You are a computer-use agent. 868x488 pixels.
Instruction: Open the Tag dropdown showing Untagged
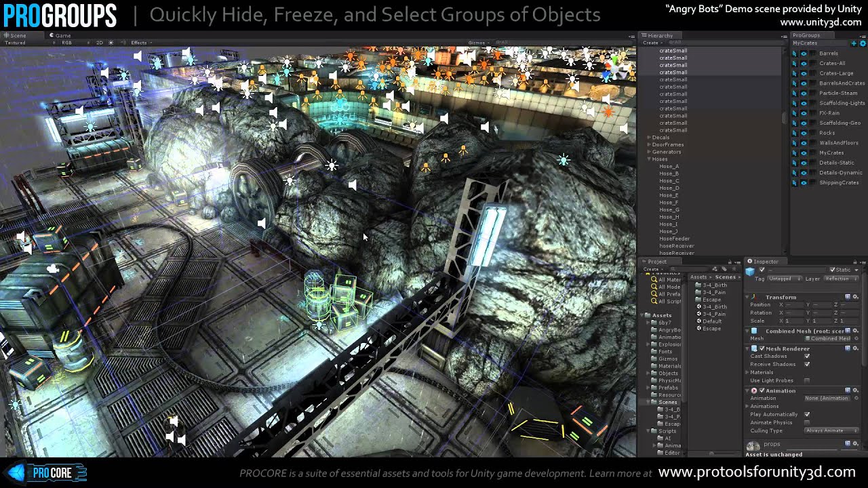[x=785, y=279]
